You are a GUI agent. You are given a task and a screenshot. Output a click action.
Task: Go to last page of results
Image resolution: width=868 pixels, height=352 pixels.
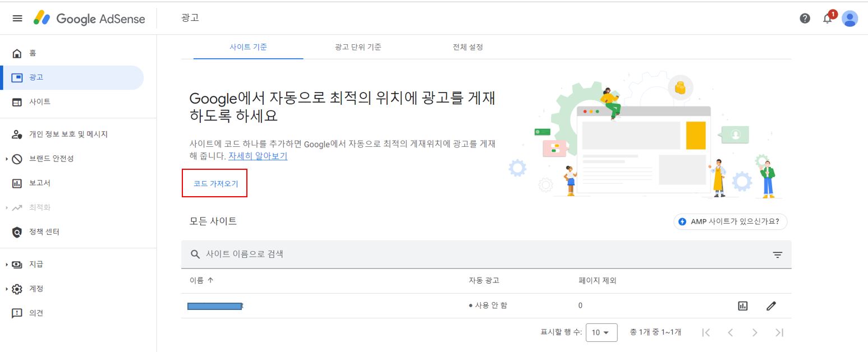point(779,332)
